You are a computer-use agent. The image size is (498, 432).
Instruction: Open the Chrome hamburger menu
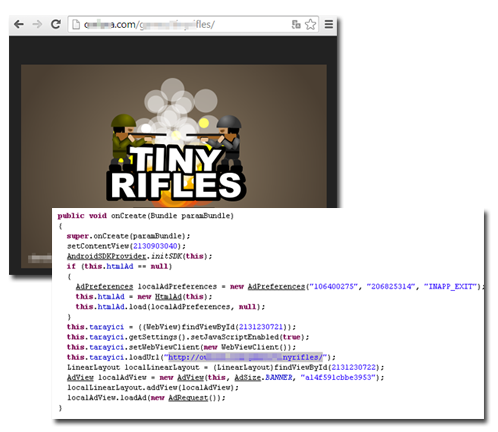click(329, 24)
